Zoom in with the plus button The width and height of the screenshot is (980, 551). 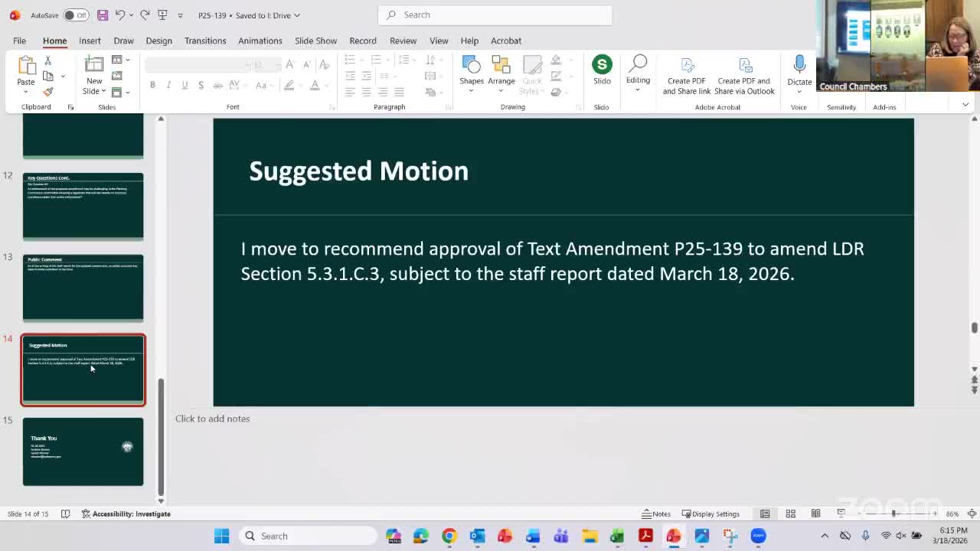(x=934, y=514)
